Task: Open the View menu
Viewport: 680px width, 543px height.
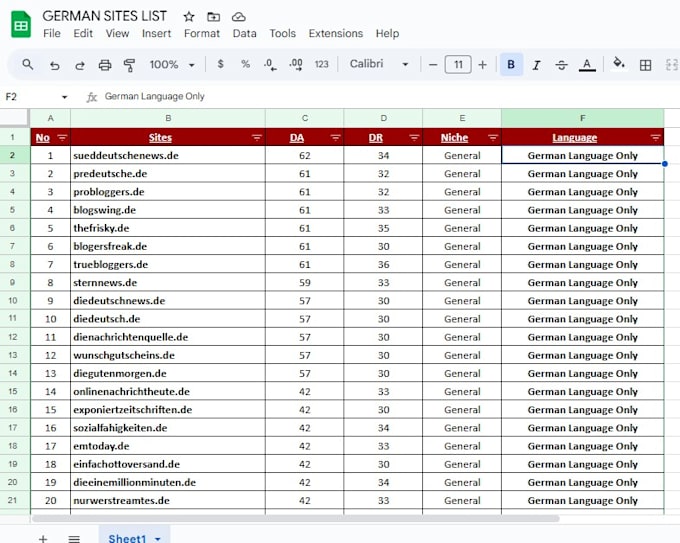Action: coord(117,33)
